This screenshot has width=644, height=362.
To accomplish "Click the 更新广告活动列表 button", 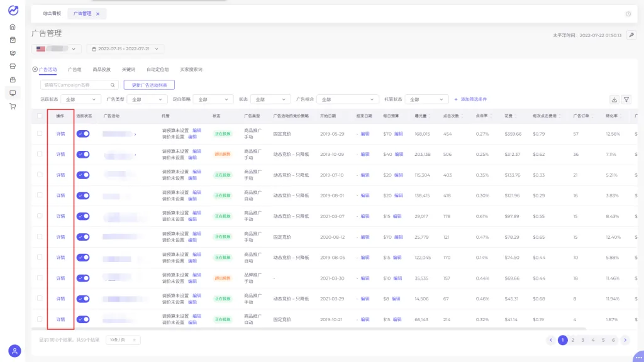I will 149,85.
